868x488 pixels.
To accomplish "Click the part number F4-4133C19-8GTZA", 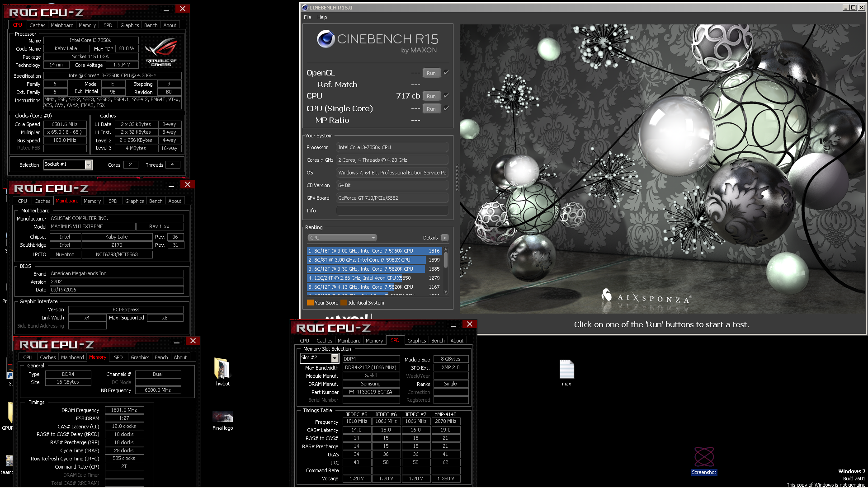I will coord(371,392).
